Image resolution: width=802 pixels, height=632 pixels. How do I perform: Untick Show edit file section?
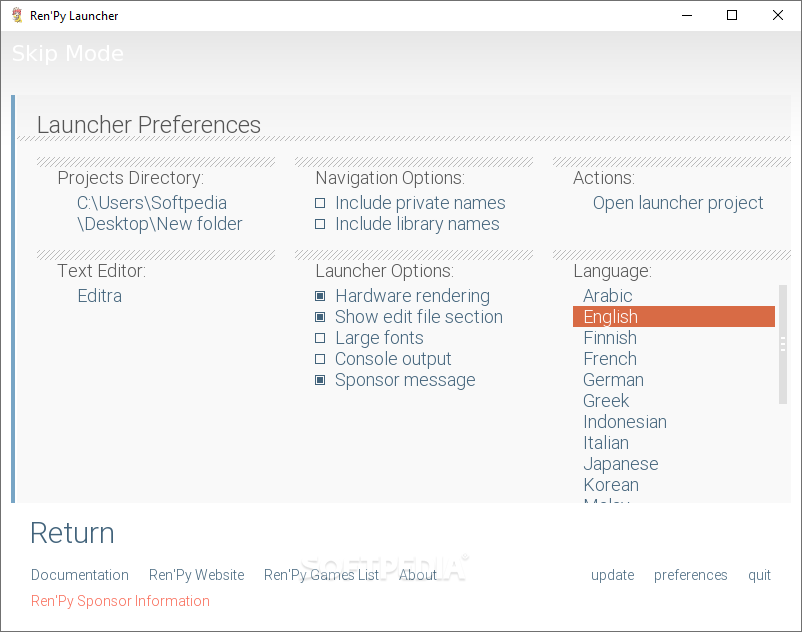tap(320, 317)
